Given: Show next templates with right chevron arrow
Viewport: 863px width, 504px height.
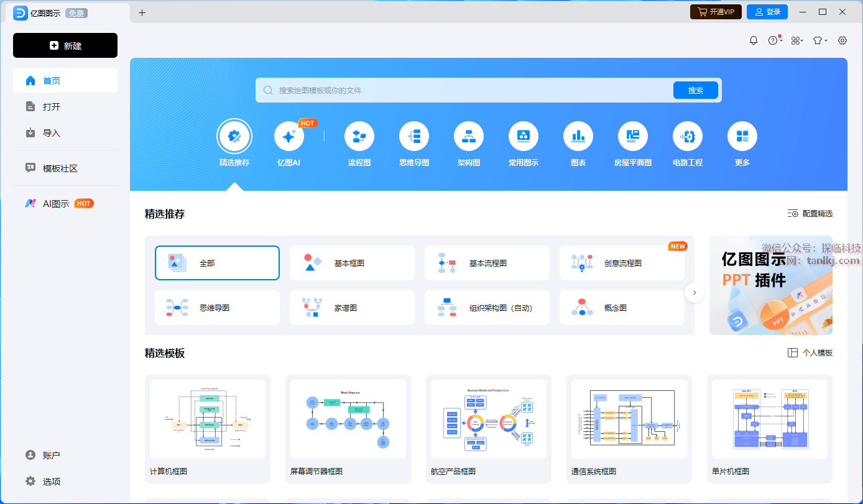Looking at the screenshot, I should pos(695,293).
